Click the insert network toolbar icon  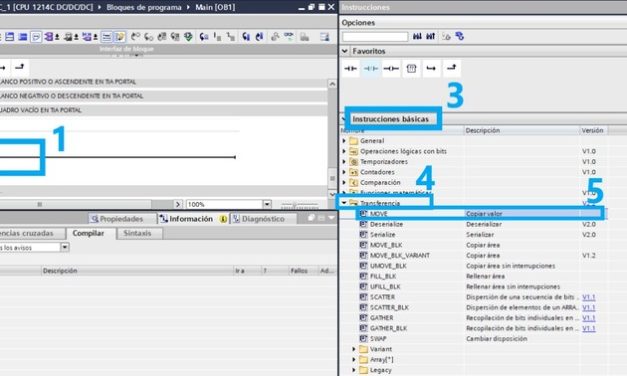tap(10, 37)
